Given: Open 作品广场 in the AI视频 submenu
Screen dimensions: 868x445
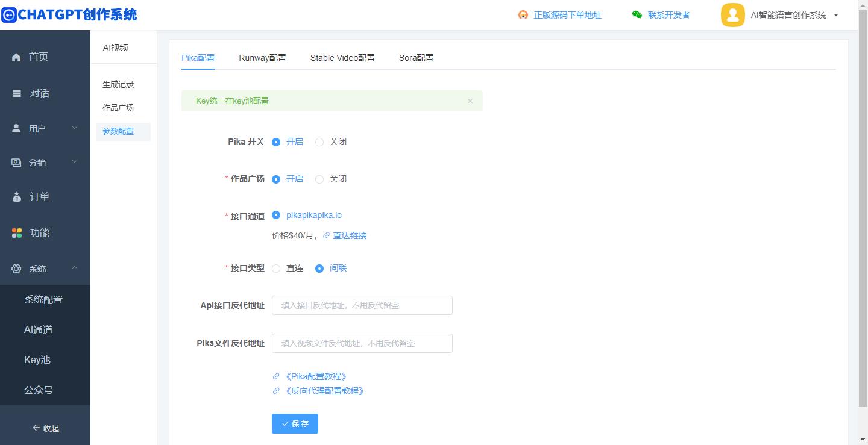Looking at the screenshot, I should click(x=118, y=108).
